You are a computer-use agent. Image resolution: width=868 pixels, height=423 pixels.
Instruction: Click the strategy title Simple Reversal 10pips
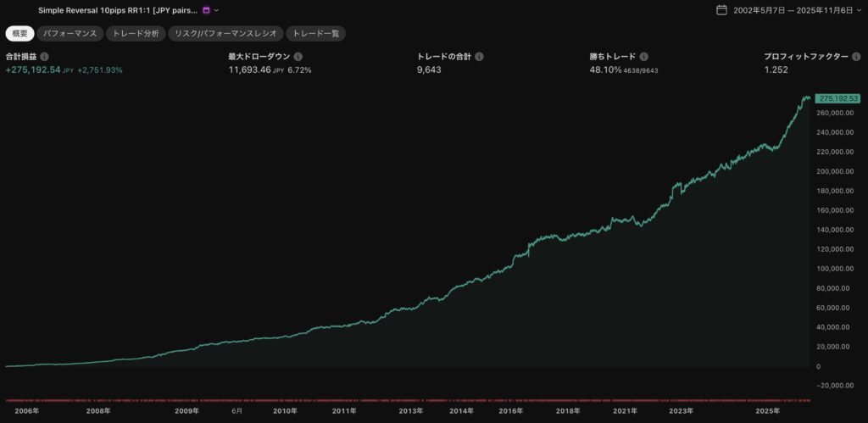tap(117, 10)
